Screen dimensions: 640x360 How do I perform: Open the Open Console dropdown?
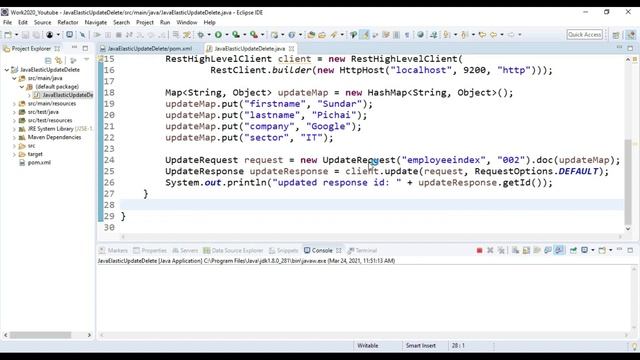pyautogui.click(x=611, y=250)
